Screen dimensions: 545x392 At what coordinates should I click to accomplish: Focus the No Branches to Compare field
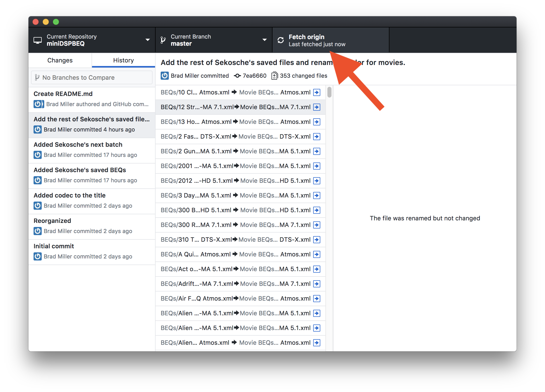92,77
